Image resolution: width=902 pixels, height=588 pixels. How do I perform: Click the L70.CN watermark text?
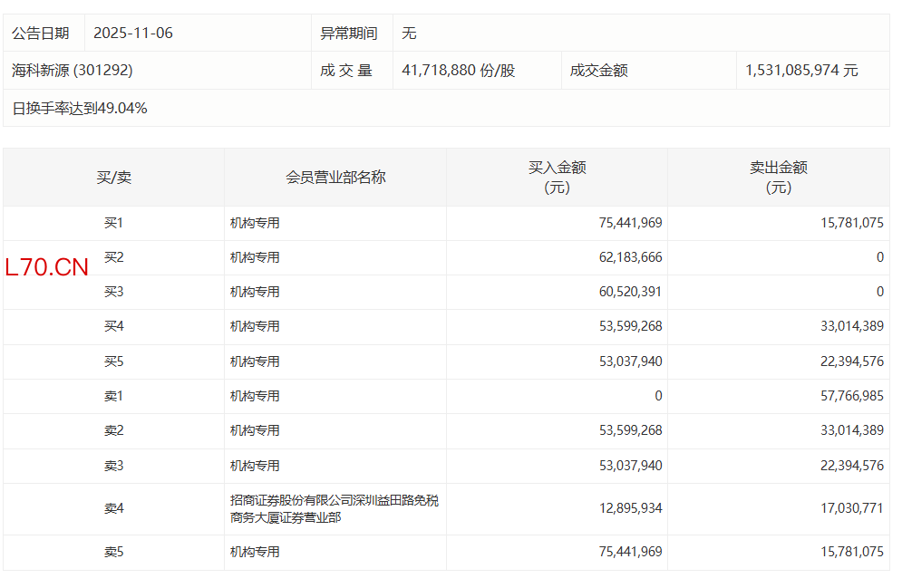click(47, 267)
